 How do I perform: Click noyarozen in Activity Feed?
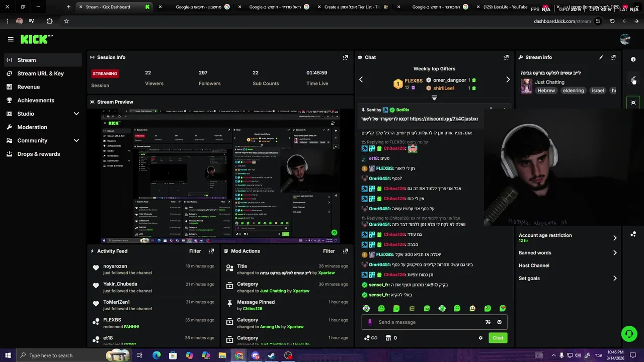115,266
